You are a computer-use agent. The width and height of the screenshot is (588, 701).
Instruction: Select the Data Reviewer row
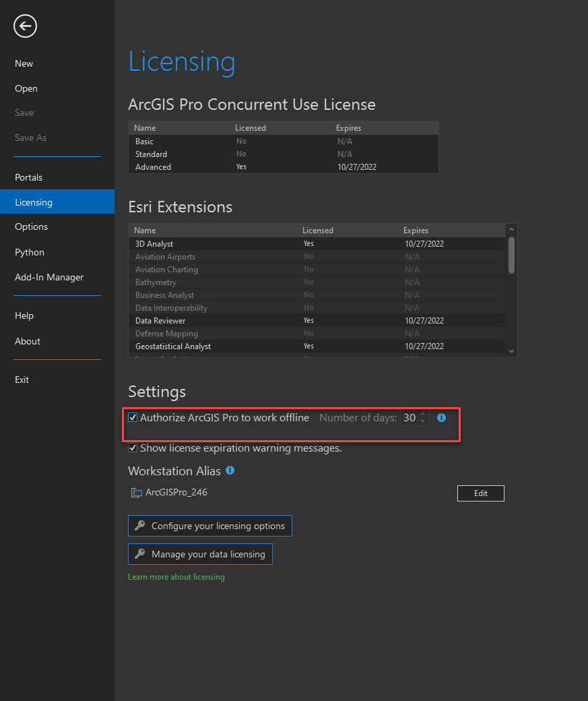point(317,321)
